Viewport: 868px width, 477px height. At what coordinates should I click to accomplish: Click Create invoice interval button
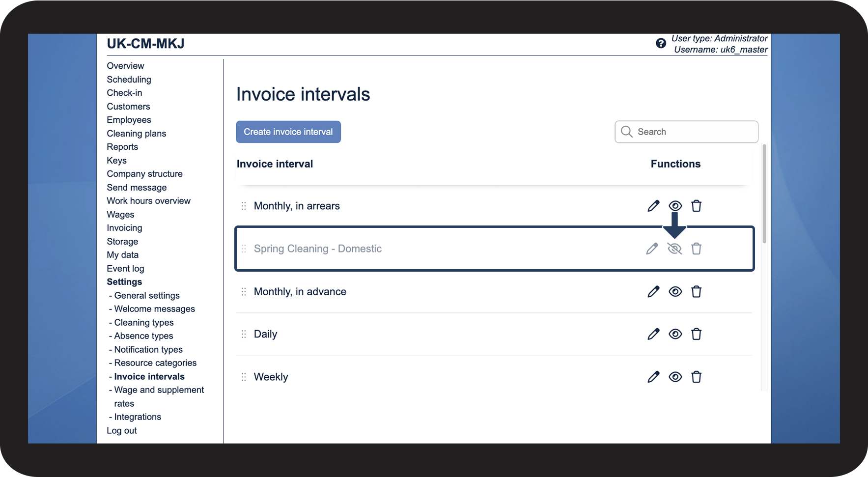pos(288,132)
